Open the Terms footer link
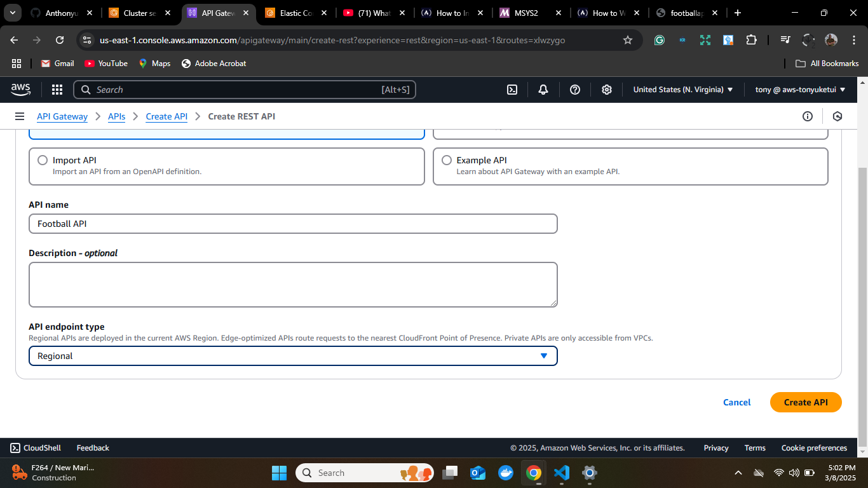The width and height of the screenshot is (868, 488). pyautogui.click(x=755, y=448)
